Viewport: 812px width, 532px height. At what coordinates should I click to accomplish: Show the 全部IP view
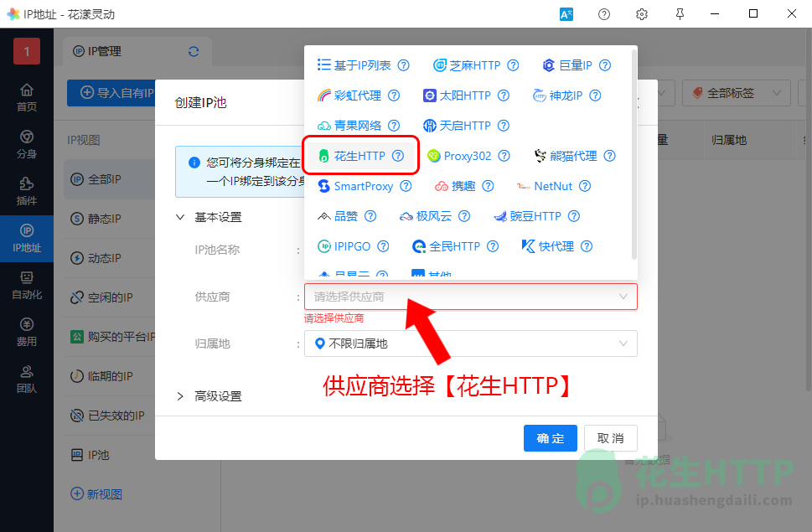click(110, 179)
